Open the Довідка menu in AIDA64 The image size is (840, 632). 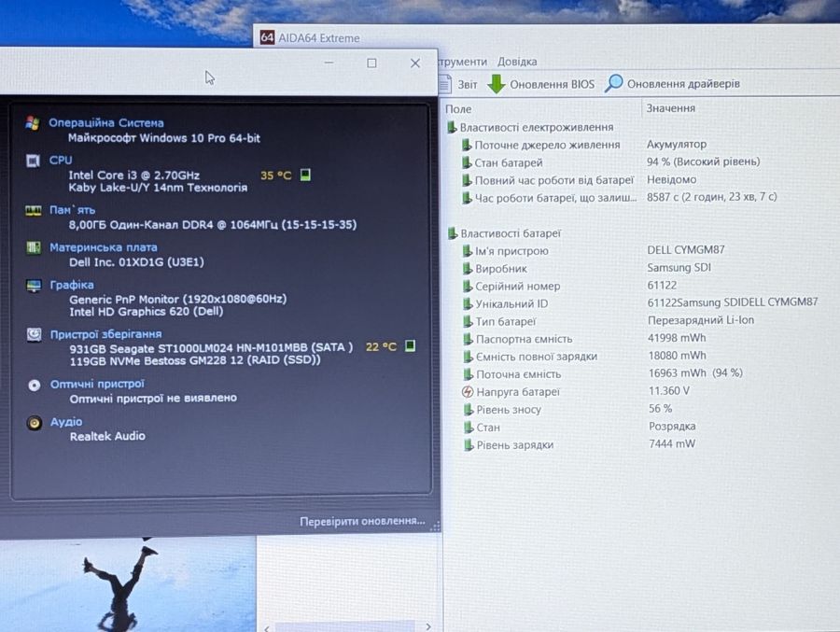pyautogui.click(x=517, y=62)
